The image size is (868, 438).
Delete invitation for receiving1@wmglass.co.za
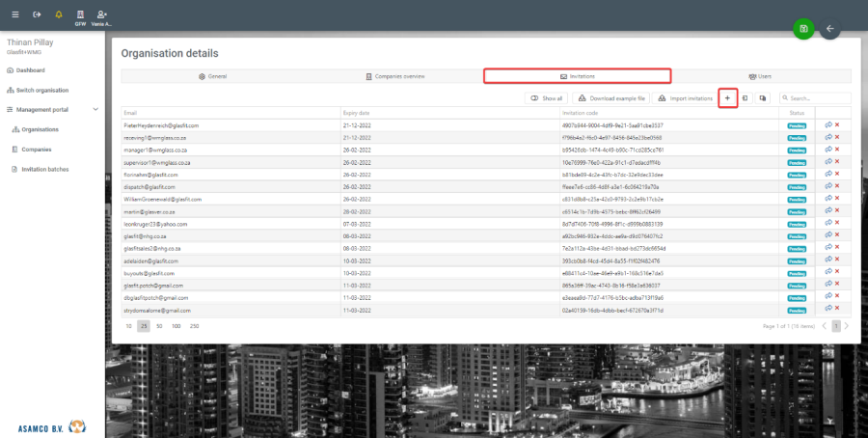click(x=837, y=137)
